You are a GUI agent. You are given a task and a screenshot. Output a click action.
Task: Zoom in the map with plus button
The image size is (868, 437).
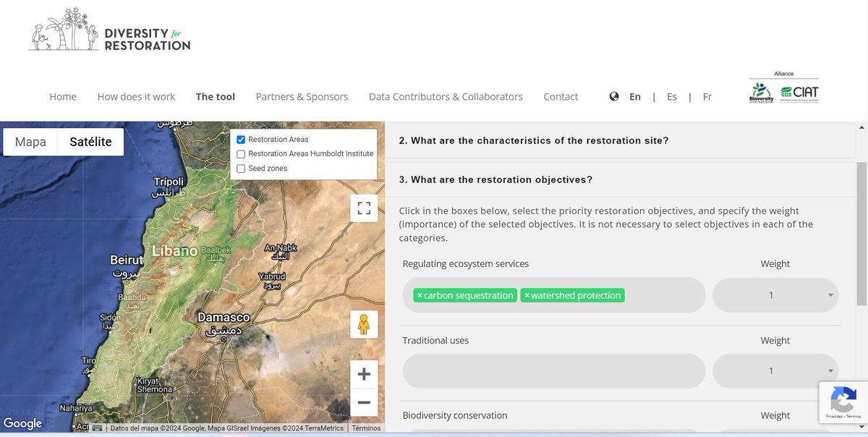click(x=364, y=374)
